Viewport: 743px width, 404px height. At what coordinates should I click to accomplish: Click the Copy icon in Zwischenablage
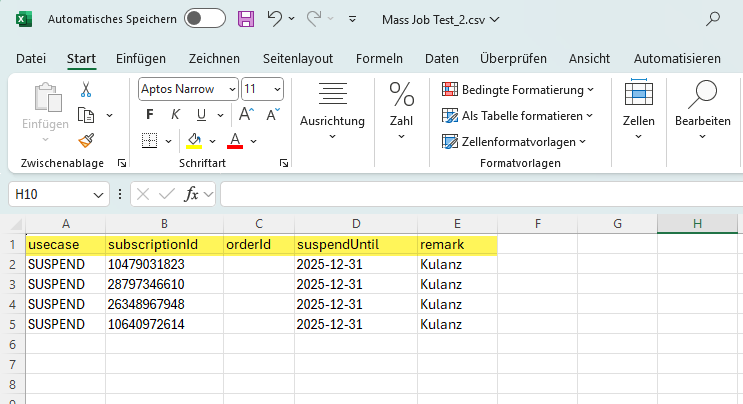[86, 114]
